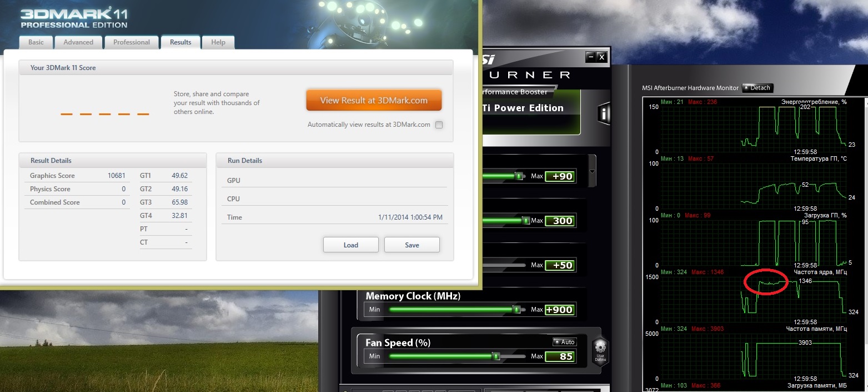This screenshot has height=392, width=868.
Task: Minimize the MSI Afterburner window
Action: tap(591, 57)
